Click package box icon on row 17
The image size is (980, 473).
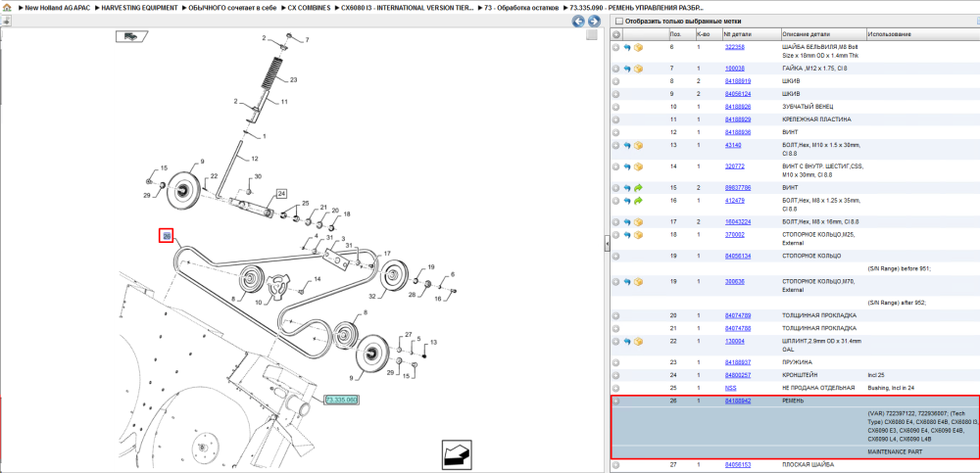pos(639,222)
